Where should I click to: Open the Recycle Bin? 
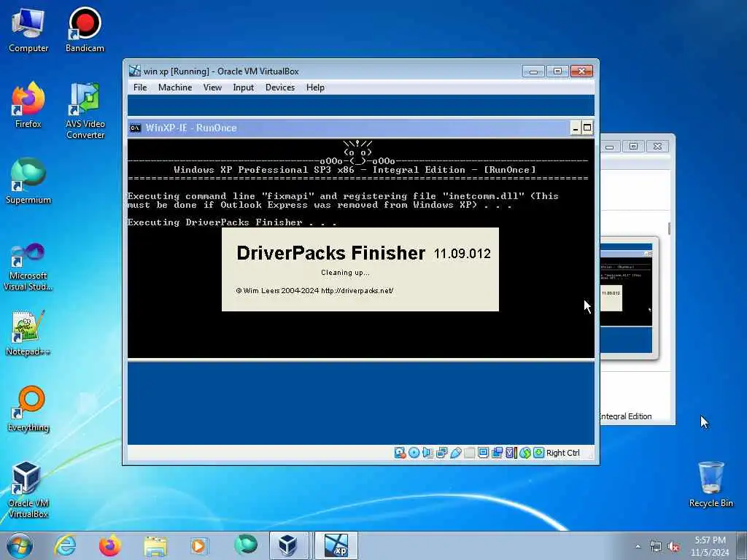(711, 484)
